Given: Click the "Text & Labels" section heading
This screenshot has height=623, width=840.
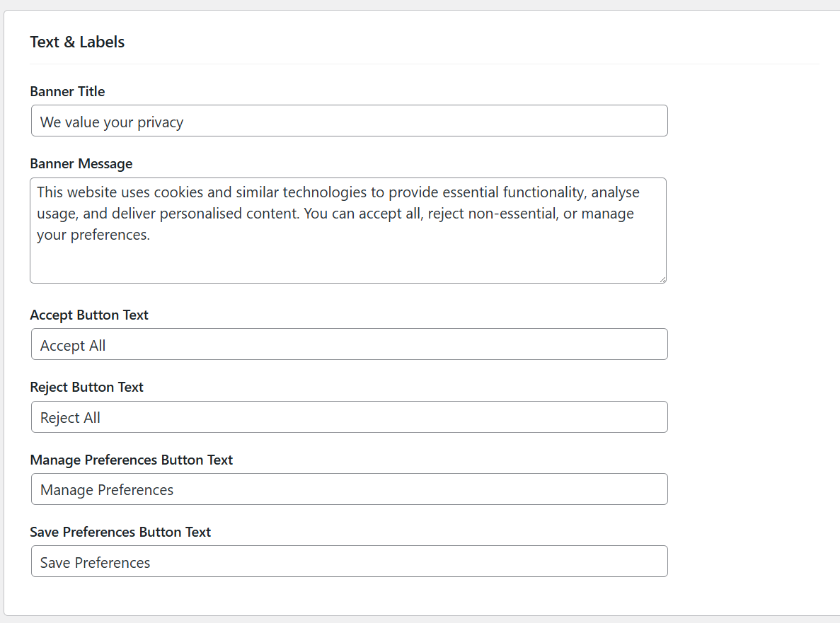Looking at the screenshot, I should [77, 42].
